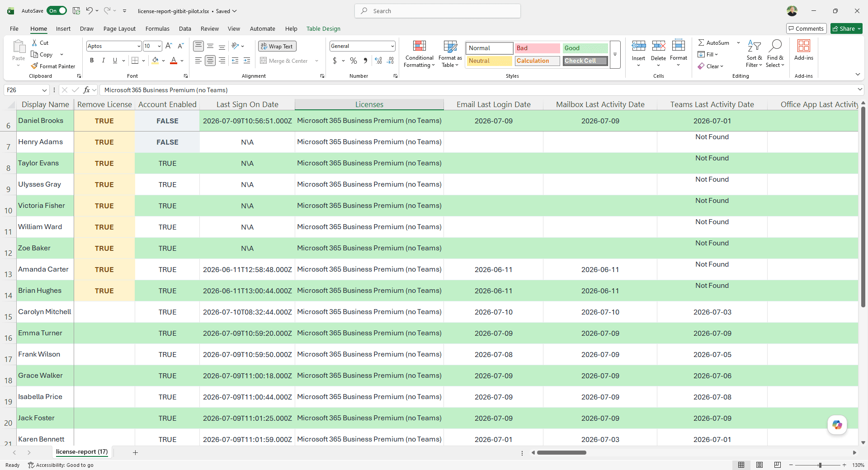Image resolution: width=868 pixels, height=470 pixels.
Task: Open the AutoSum dropdown arrow
Action: click(x=738, y=42)
